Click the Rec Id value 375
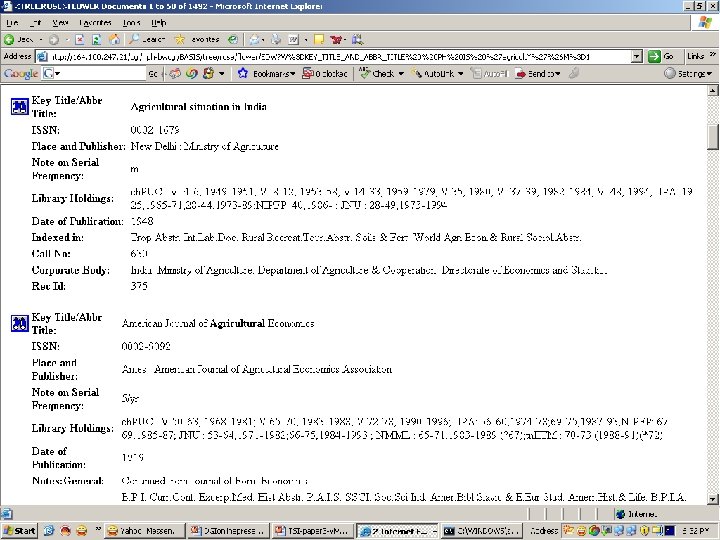The image size is (720, 540). [139, 286]
